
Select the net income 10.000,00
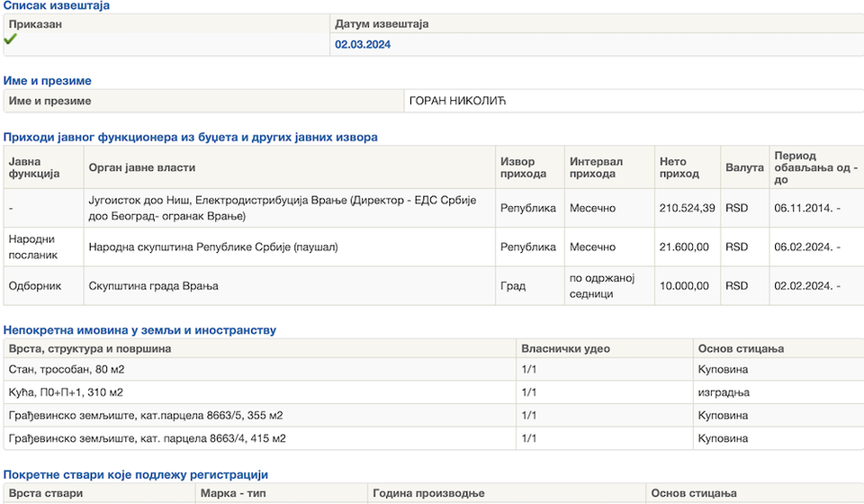click(684, 286)
